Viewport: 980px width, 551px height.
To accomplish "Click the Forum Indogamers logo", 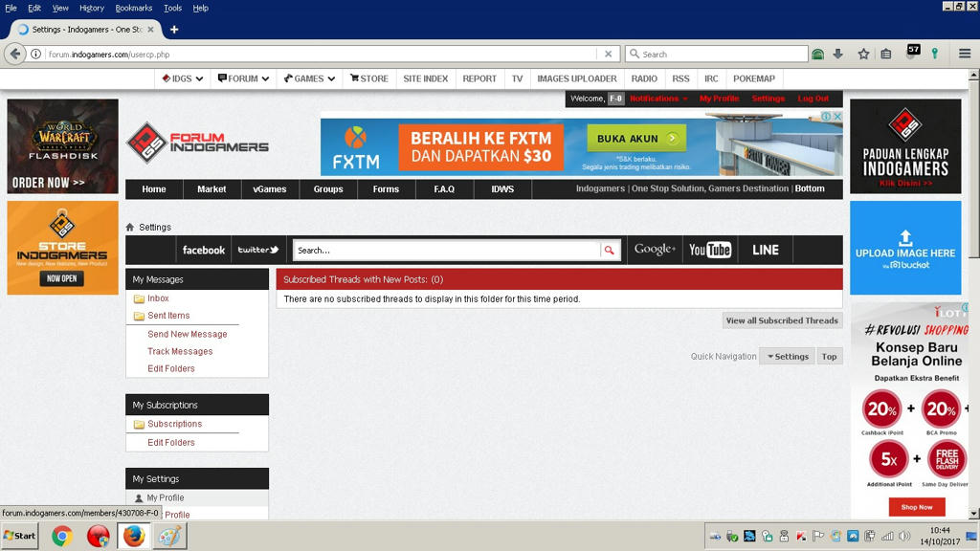I will [197, 143].
